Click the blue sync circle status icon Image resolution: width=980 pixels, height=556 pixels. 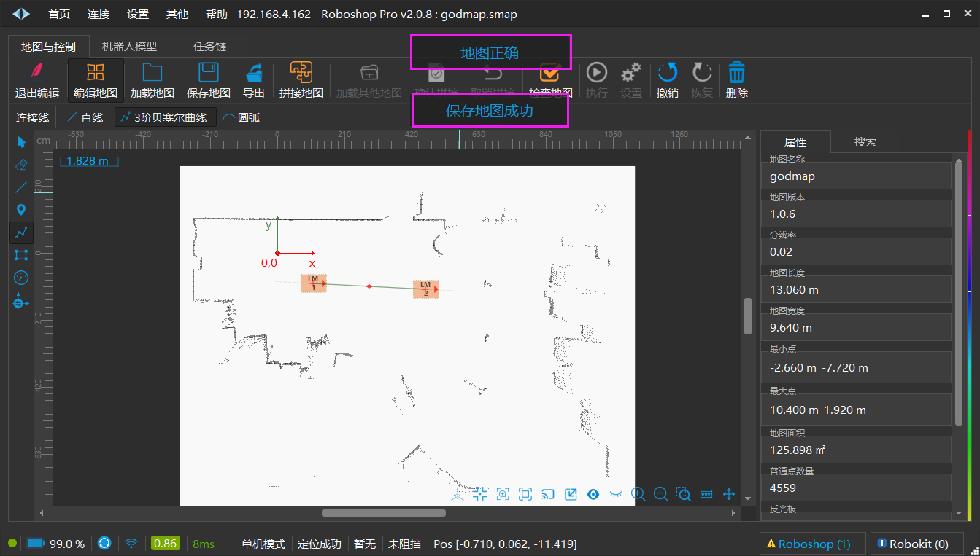104,543
